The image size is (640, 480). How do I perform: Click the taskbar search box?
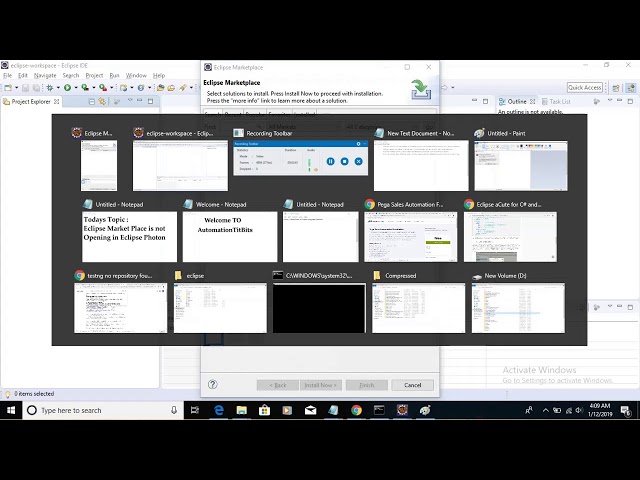point(103,410)
